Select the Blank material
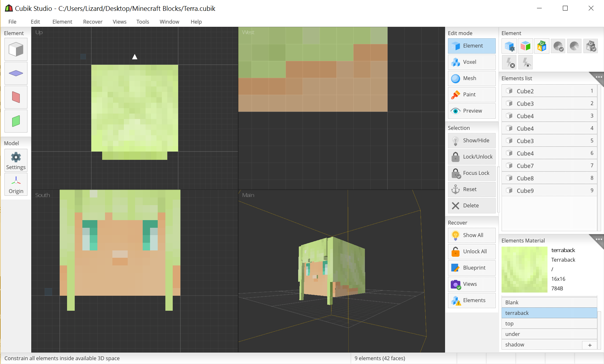Screen dimensions: 604x364 click(x=549, y=302)
